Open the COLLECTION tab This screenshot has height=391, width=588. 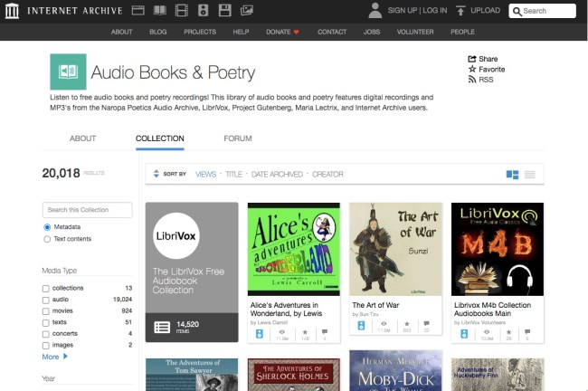click(x=160, y=138)
